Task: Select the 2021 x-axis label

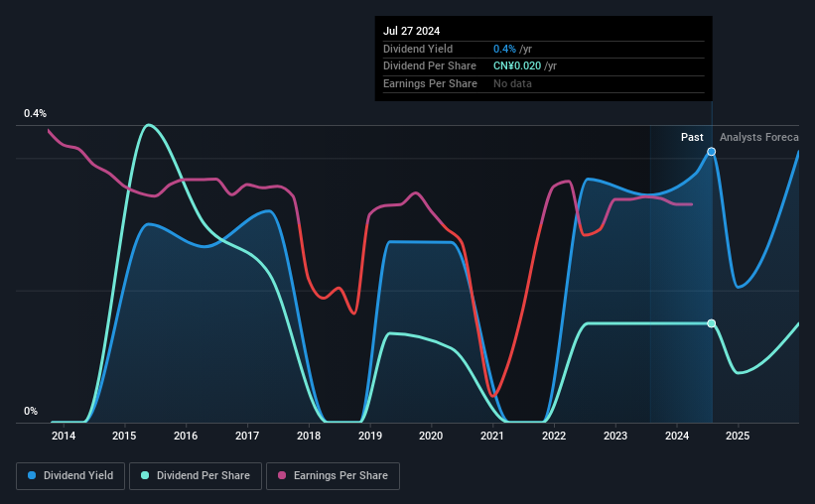Action: pos(492,436)
